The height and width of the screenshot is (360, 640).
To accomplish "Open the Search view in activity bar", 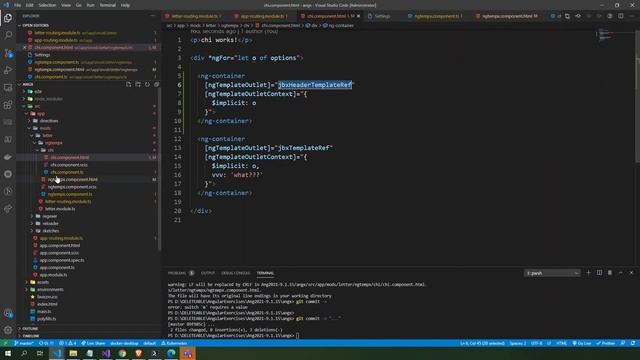I will (8, 35).
